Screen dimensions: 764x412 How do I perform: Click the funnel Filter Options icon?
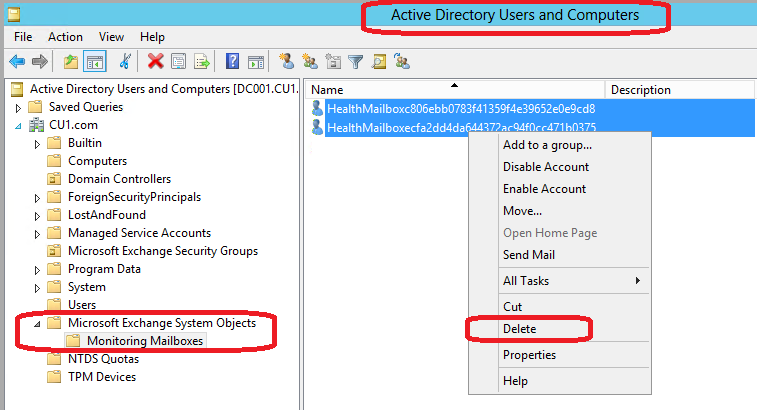pyautogui.click(x=356, y=62)
